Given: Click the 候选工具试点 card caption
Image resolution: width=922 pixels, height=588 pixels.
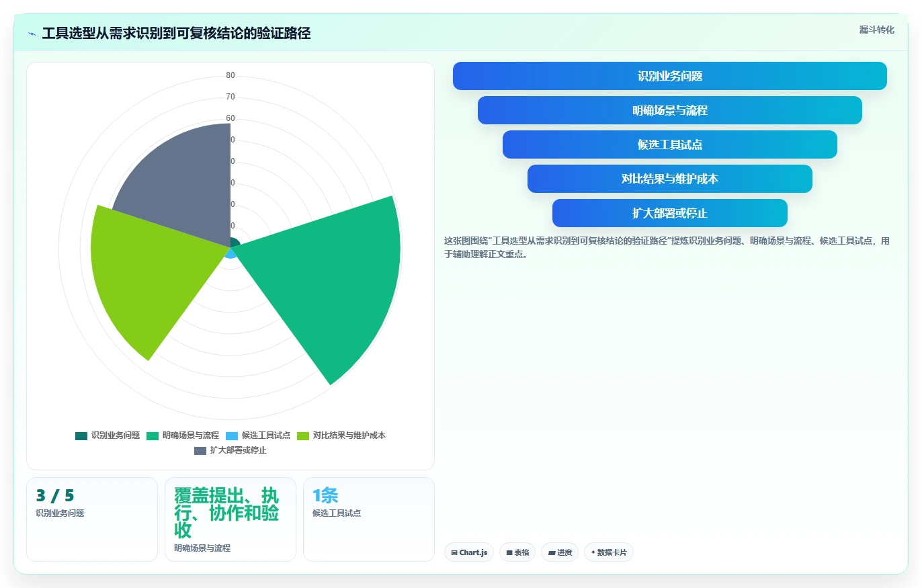Looking at the screenshot, I should point(337,513).
